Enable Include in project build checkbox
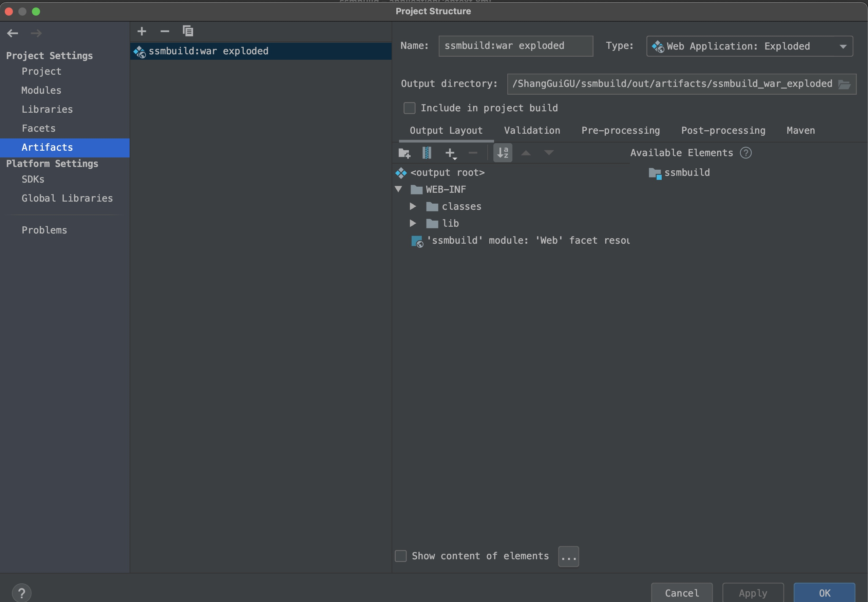The height and width of the screenshot is (602, 868). tap(410, 108)
